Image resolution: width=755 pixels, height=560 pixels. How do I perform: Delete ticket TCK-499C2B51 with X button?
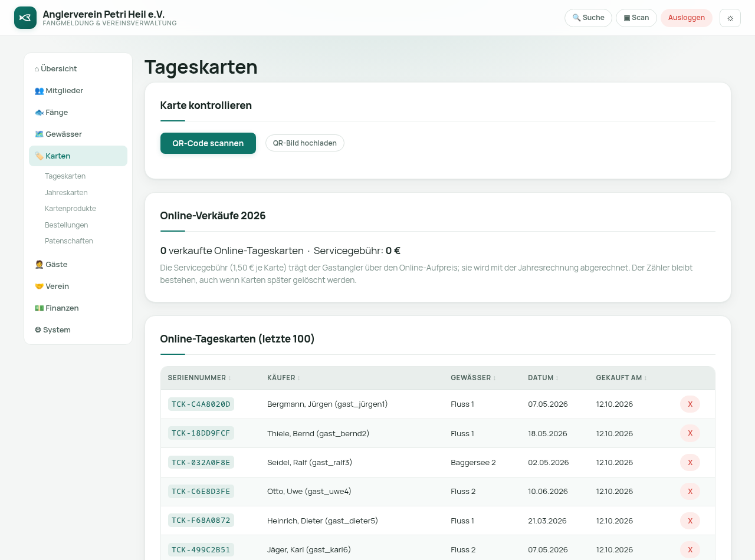tap(690, 550)
